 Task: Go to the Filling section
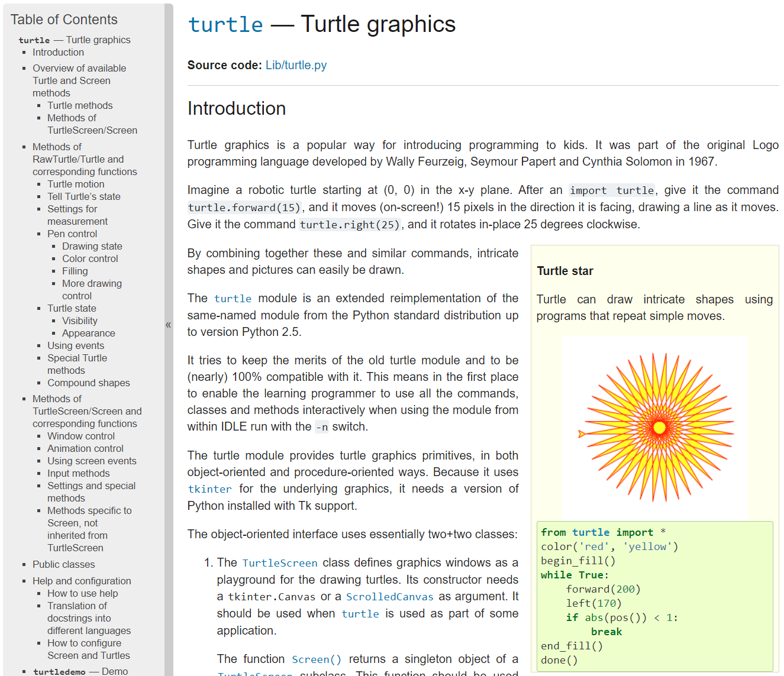pos(75,271)
